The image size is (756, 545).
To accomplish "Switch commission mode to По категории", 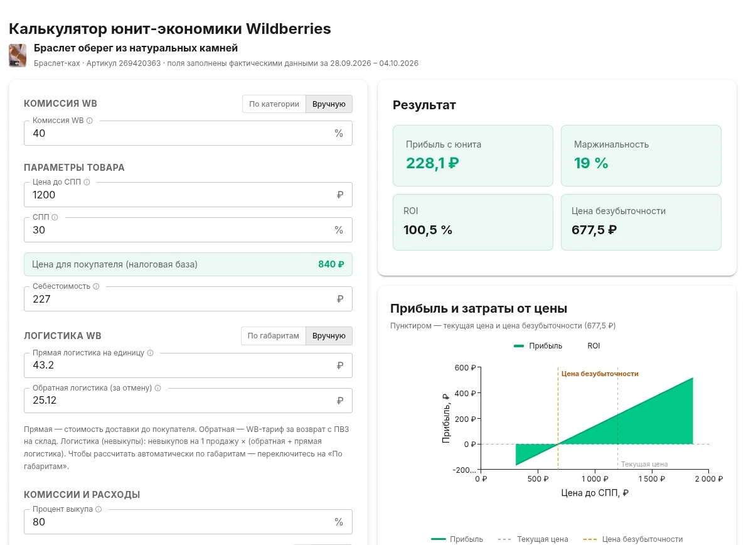I will coord(274,104).
